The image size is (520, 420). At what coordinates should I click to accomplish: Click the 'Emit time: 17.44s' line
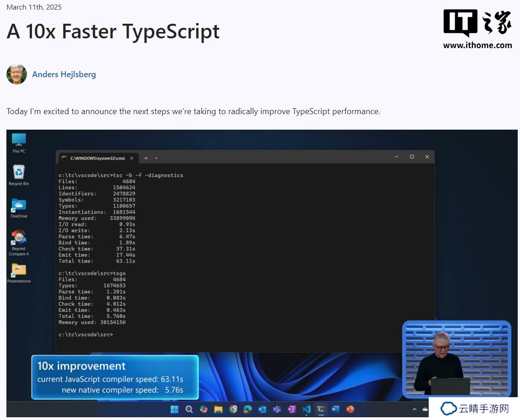point(97,255)
